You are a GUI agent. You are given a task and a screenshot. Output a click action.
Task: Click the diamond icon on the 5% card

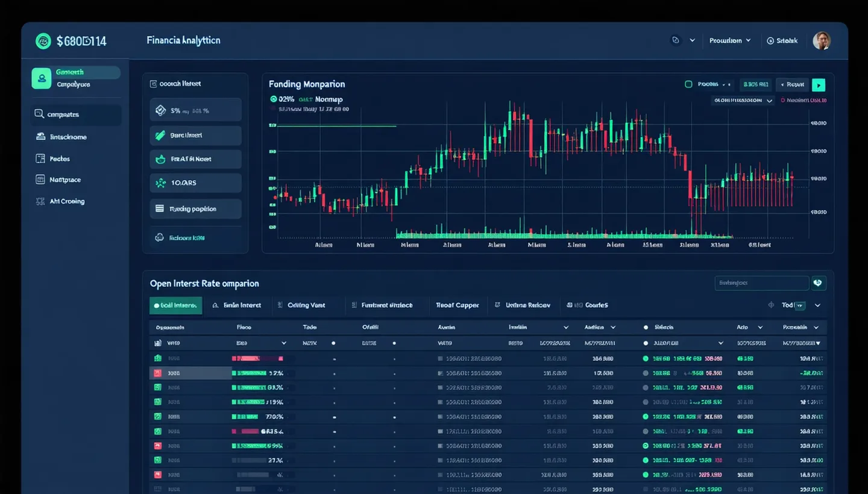point(160,110)
